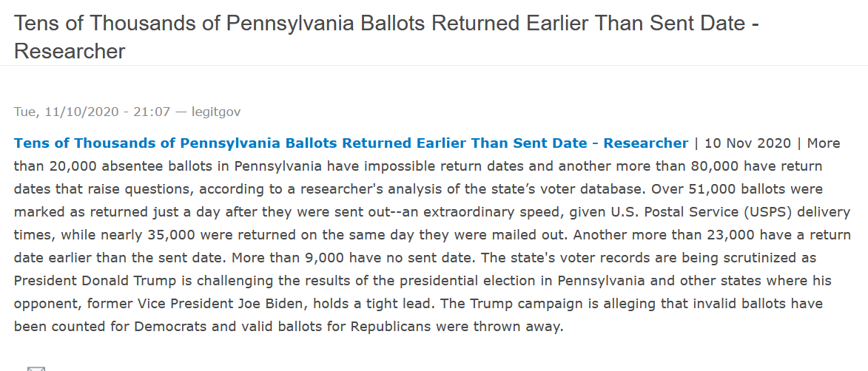
Task: Click the author name legitgov
Action: tap(216, 112)
